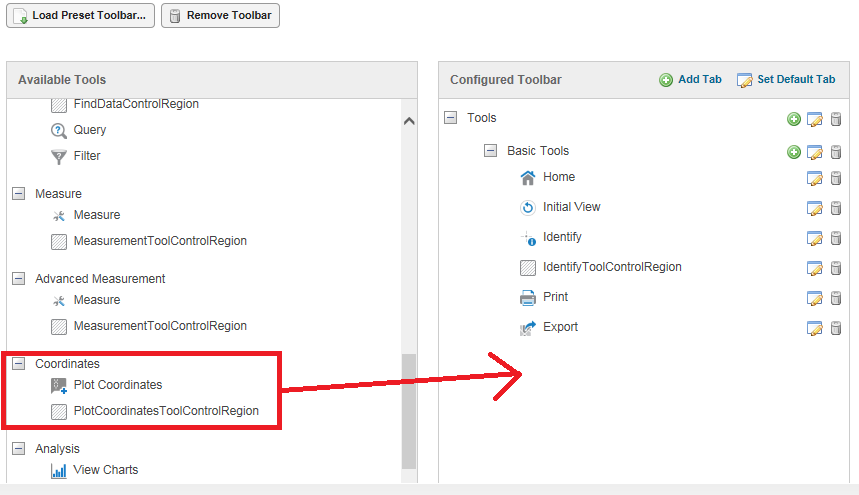Click the Add Tab link
This screenshot has height=495, width=859.
click(x=690, y=79)
